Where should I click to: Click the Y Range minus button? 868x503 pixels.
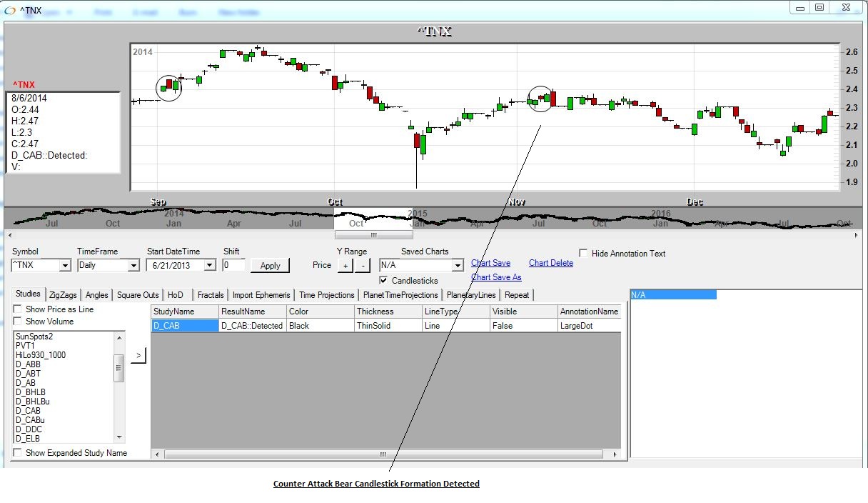pos(362,266)
